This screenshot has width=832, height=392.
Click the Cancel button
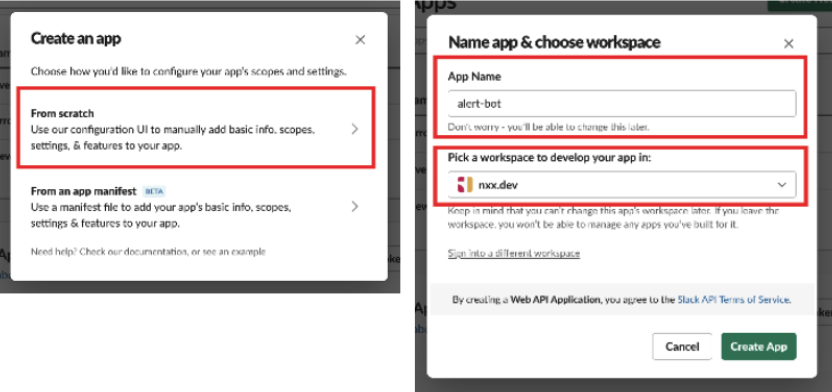(682, 347)
